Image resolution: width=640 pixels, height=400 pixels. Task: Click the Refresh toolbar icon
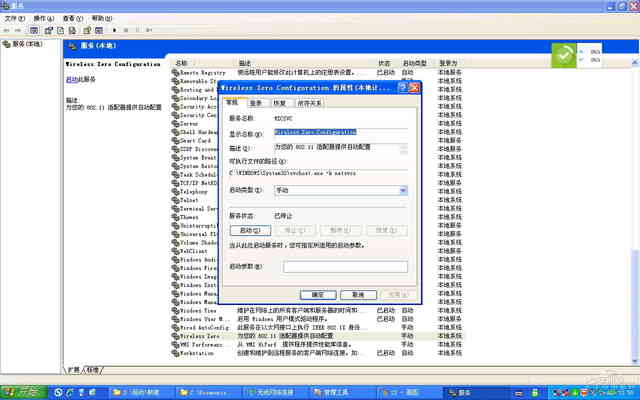pos(60,30)
